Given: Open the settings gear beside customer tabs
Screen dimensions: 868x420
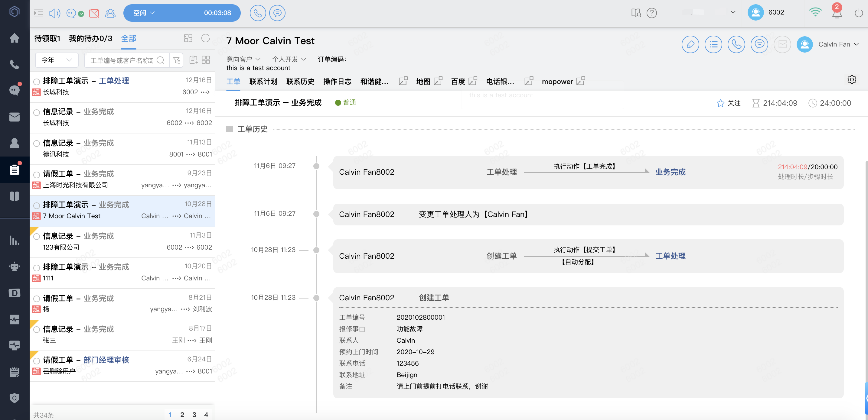Looking at the screenshot, I should 851,80.
